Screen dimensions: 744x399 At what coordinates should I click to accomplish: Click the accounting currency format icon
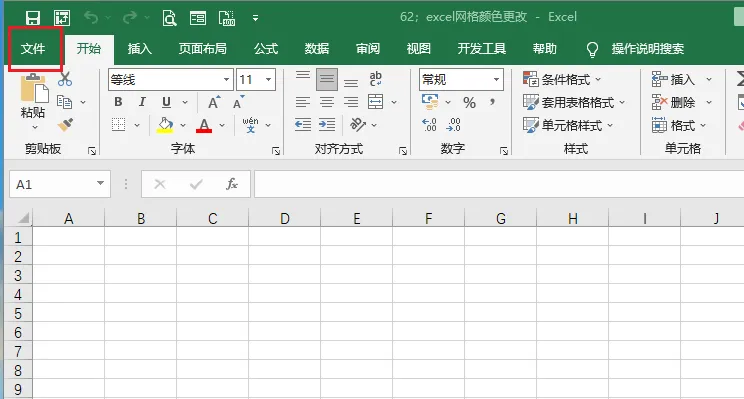430,102
